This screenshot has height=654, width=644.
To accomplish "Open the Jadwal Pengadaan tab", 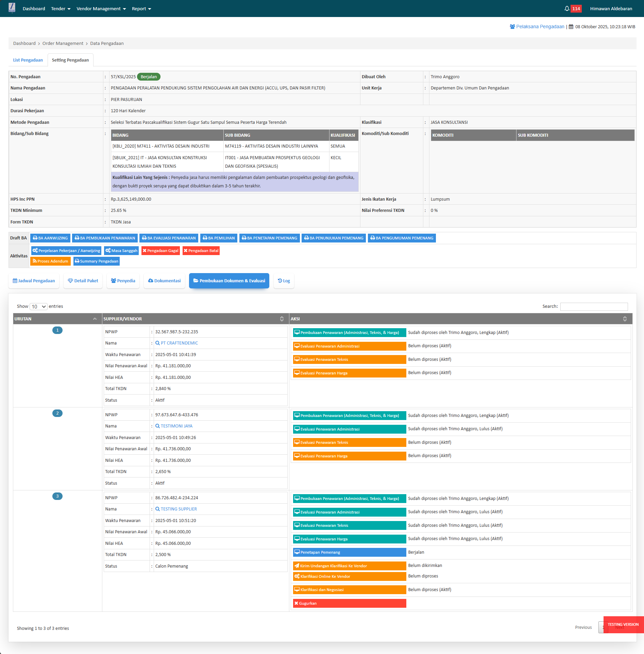I will (34, 281).
